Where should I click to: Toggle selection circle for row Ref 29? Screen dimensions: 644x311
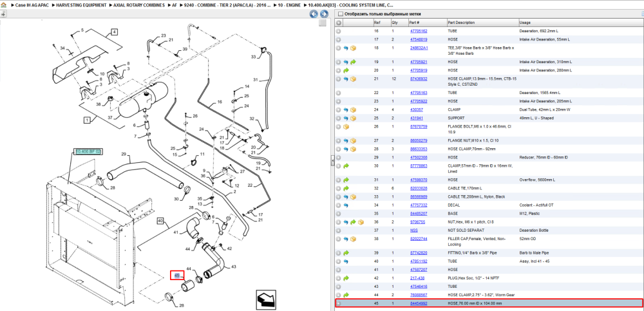pos(339,157)
